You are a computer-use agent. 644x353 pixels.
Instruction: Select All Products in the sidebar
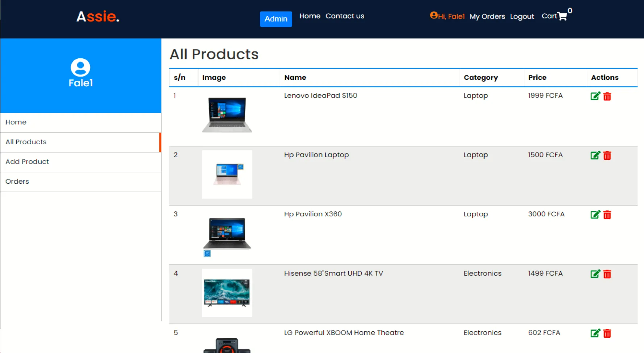click(81, 142)
